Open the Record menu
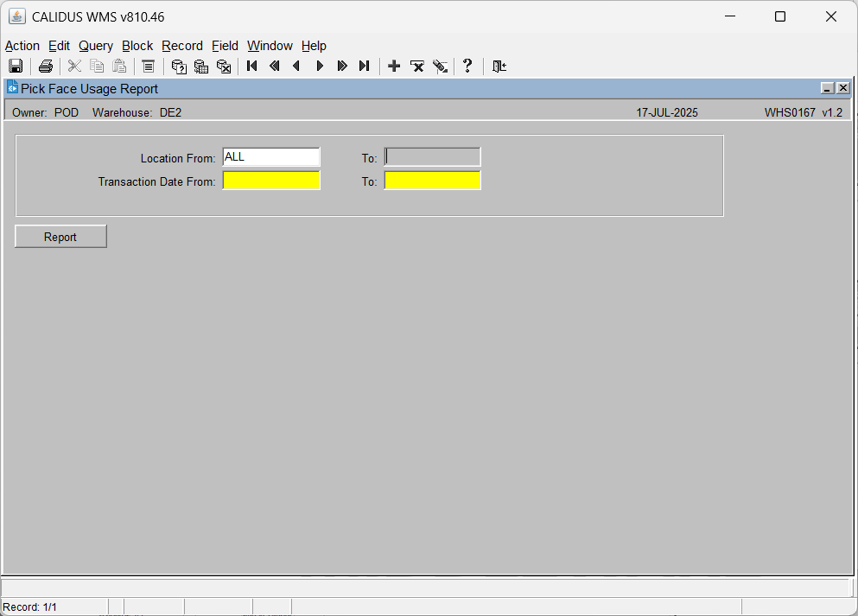Viewport: 858px width, 616px height. (x=182, y=46)
